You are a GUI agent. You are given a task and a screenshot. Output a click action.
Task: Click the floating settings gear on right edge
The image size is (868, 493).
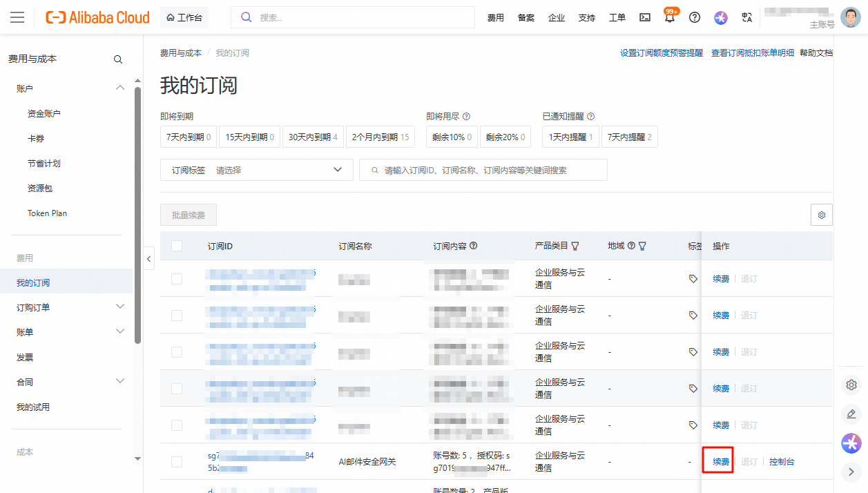coord(851,385)
